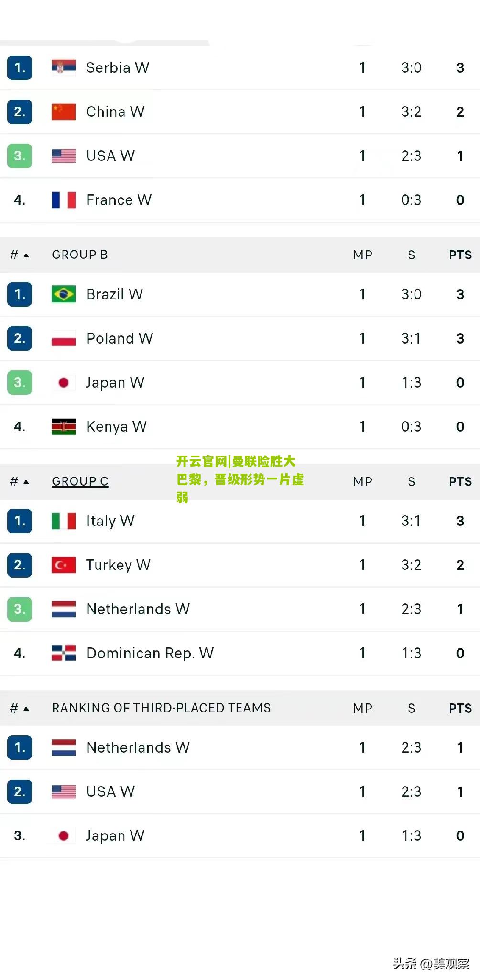Click the Dominican Rep. flag icon
Screen dimensions: 480x980
64,653
